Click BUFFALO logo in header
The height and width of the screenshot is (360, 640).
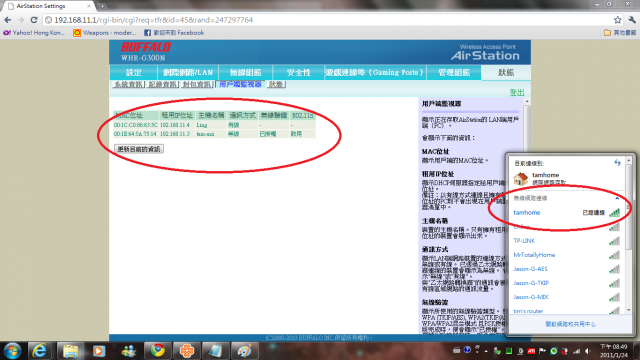(x=146, y=47)
